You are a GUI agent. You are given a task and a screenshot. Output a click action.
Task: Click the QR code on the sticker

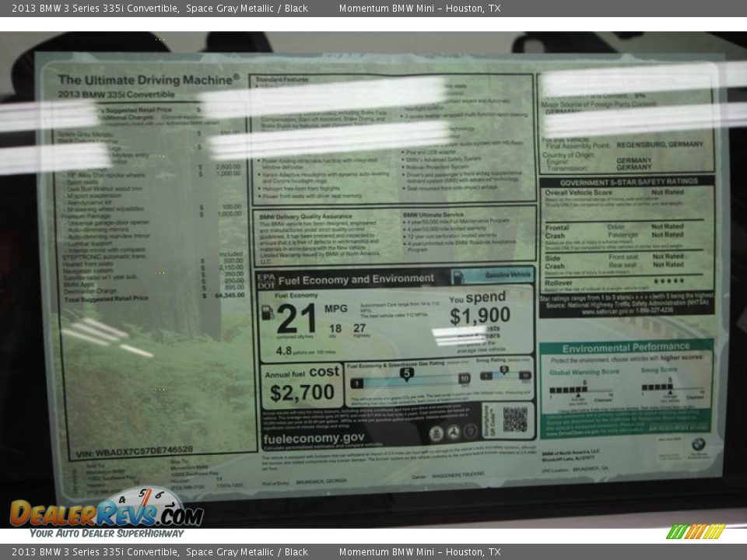pos(515,419)
